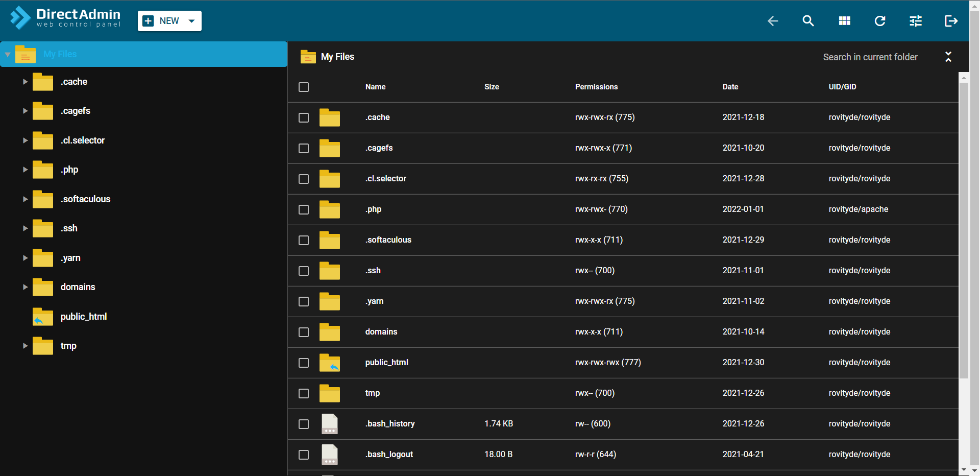The height and width of the screenshot is (476, 980).
Task: Click the domains folder icon in file list
Action: point(330,332)
